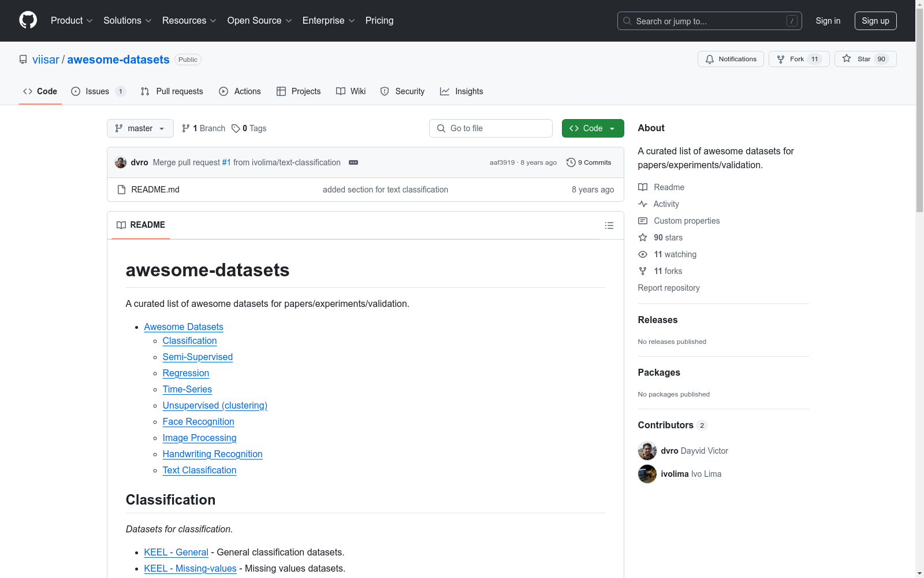Select the README tab
This screenshot has height=578, width=924.
tap(141, 225)
